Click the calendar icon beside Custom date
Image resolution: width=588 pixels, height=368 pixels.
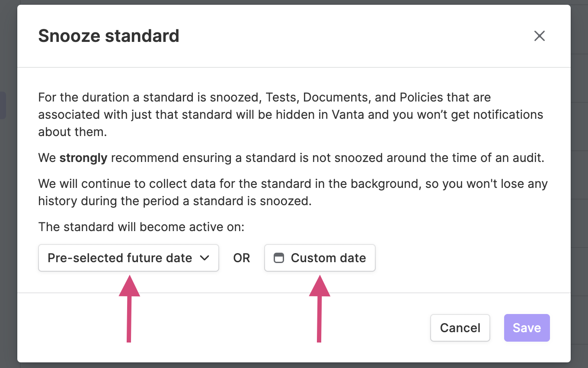tap(279, 258)
